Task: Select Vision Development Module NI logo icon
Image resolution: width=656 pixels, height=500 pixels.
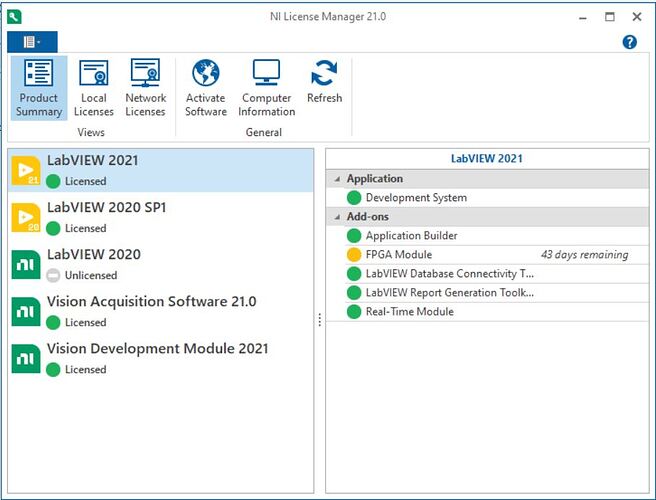Action: [x=26, y=359]
